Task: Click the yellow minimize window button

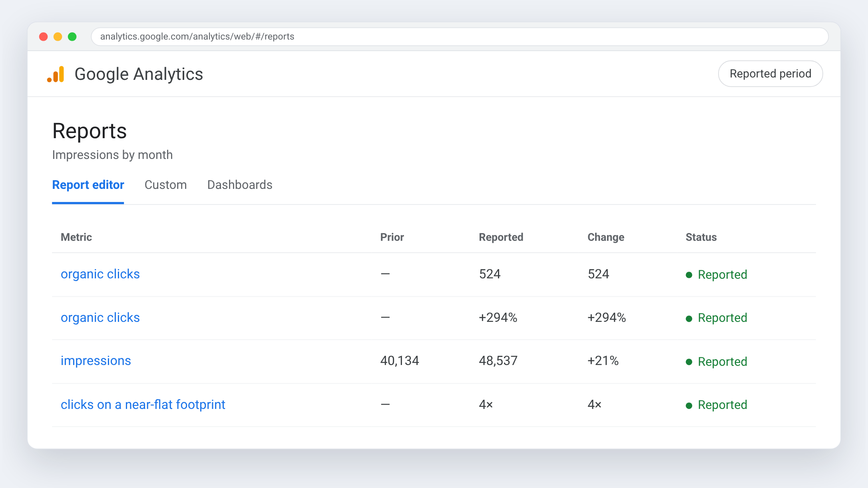Action: tap(58, 37)
